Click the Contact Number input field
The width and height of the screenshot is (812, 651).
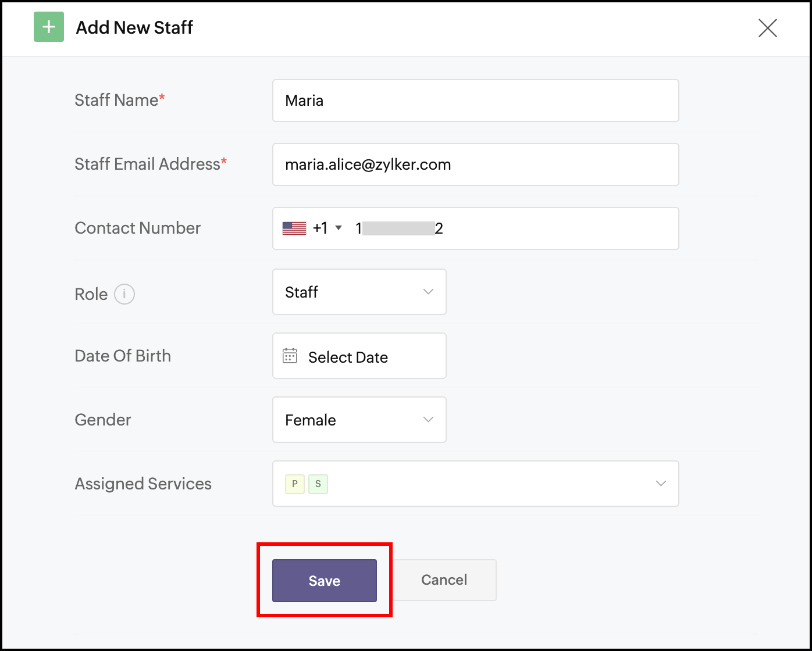tap(553, 228)
